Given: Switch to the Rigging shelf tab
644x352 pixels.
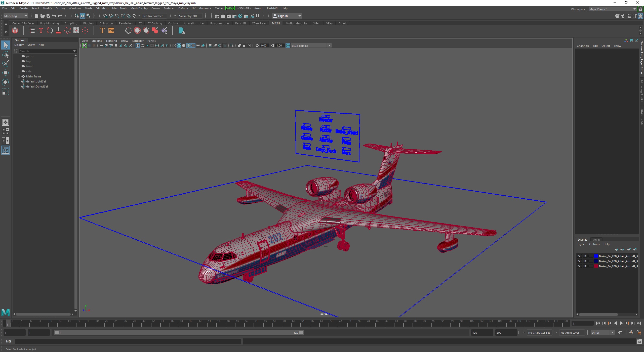Looking at the screenshot, I should [x=88, y=23].
